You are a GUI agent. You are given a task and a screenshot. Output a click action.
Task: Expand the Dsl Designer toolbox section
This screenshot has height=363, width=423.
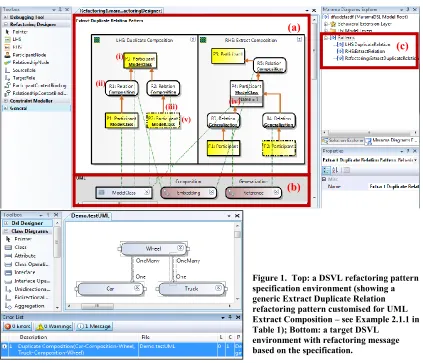point(6,223)
